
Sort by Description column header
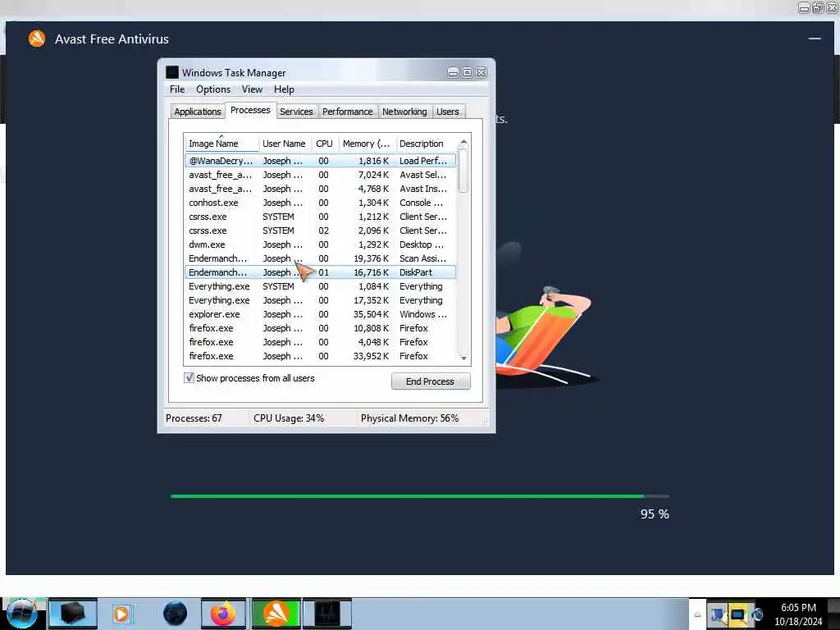point(426,144)
